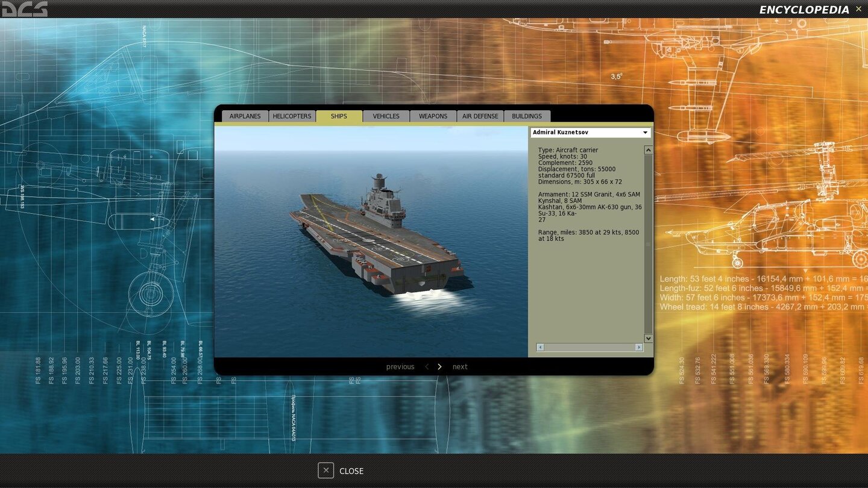Click the X icon beside CLOSE
868x488 pixels.
pos(325,471)
